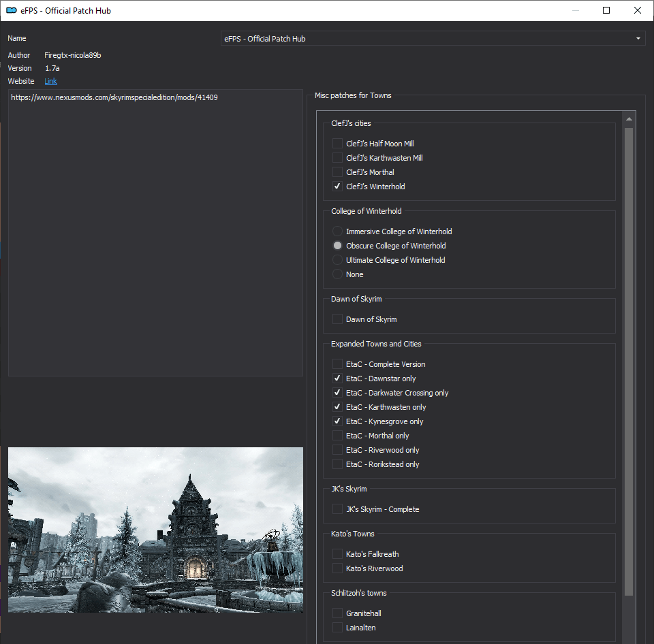Uncheck EtaC - Darkwater Crossing only
654x644 pixels.
[x=337, y=393]
